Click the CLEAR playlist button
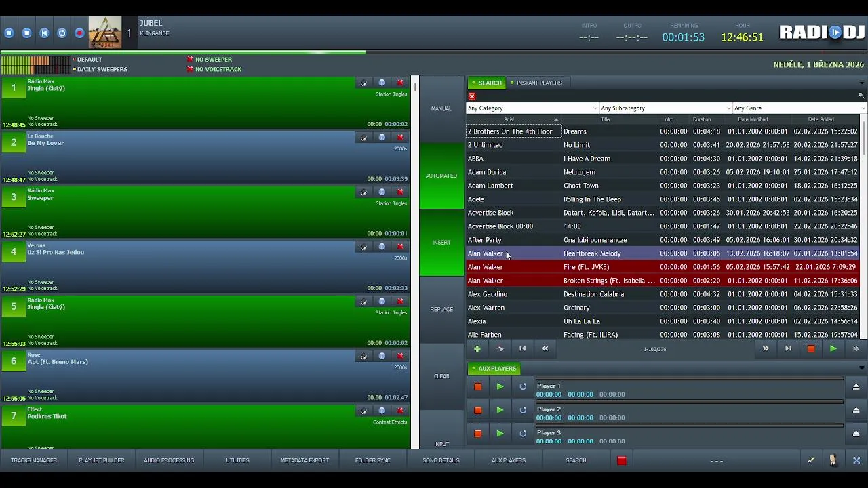Screen dimensions: 868x488 click(x=441, y=376)
